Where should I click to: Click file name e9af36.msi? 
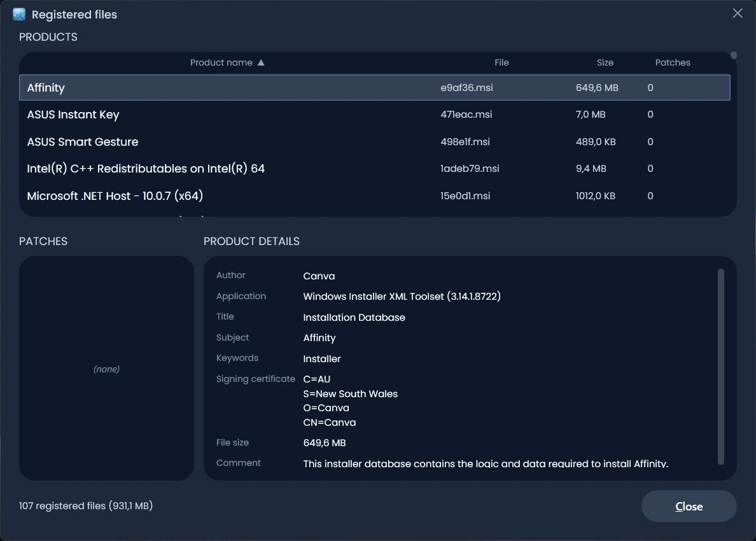coord(466,88)
